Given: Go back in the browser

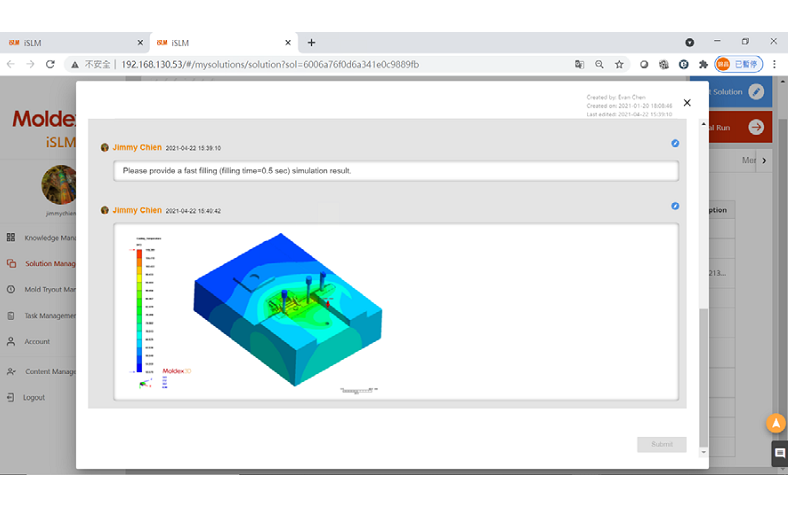Looking at the screenshot, I should 11,64.
